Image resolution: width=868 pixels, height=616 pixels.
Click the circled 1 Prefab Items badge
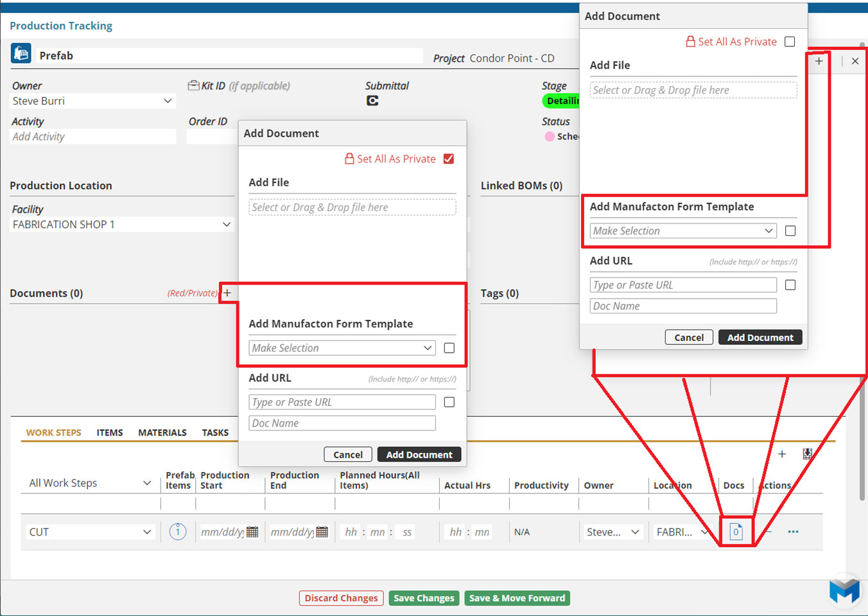point(178,532)
